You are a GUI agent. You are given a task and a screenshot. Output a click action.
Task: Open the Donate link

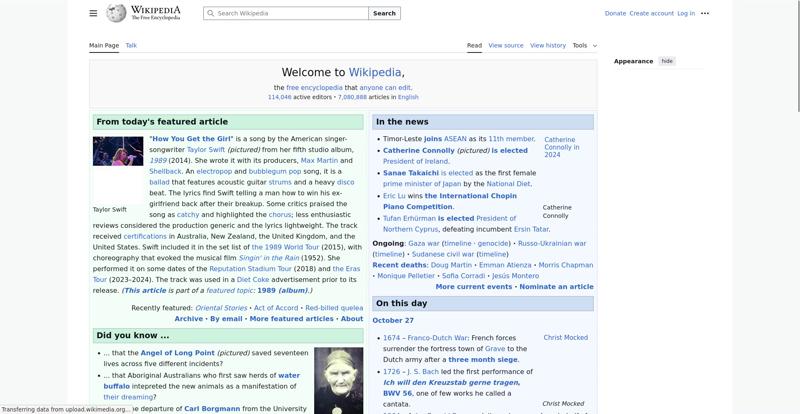click(x=615, y=13)
